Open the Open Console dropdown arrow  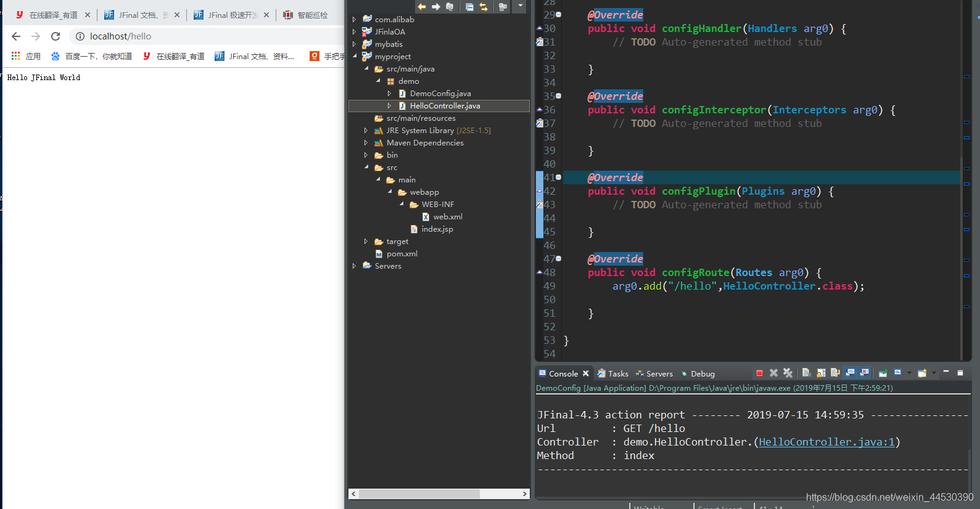click(934, 373)
